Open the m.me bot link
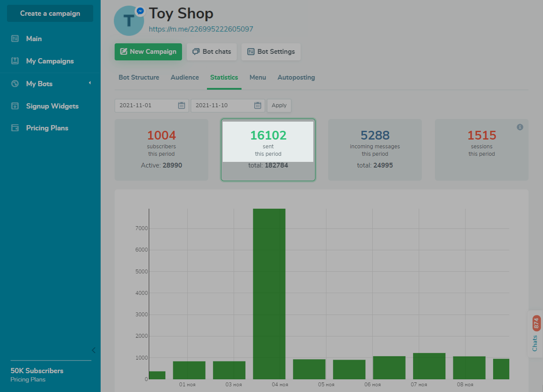Image resolution: width=543 pixels, height=392 pixels. click(x=201, y=29)
